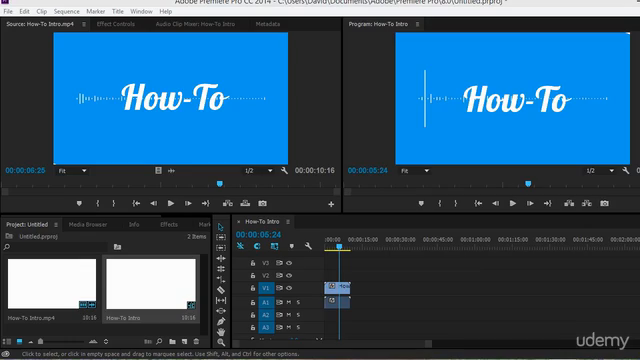Export frame from Source monitor camera icon

point(262,203)
